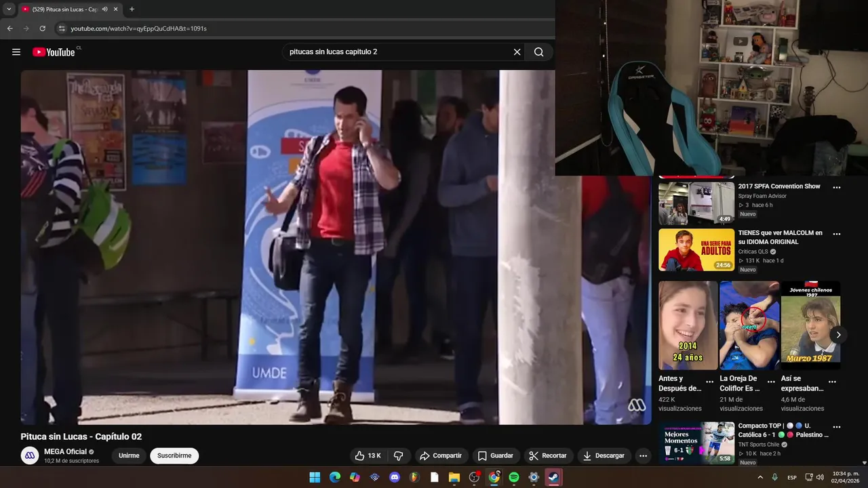Go to the YouTube home logo

(x=54, y=52)
